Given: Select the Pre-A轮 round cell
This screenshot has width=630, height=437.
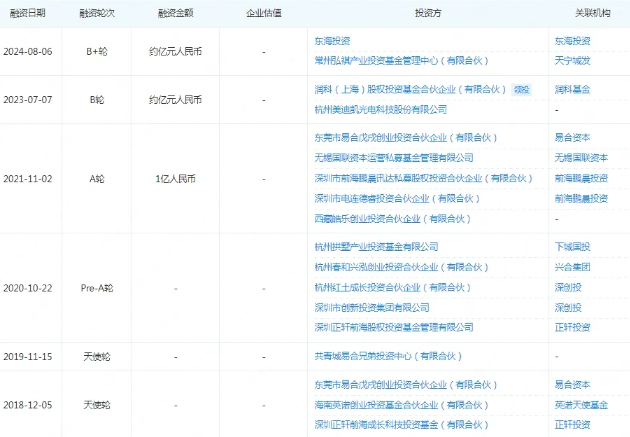Looking at the screenshot, I should pos(97,288).
